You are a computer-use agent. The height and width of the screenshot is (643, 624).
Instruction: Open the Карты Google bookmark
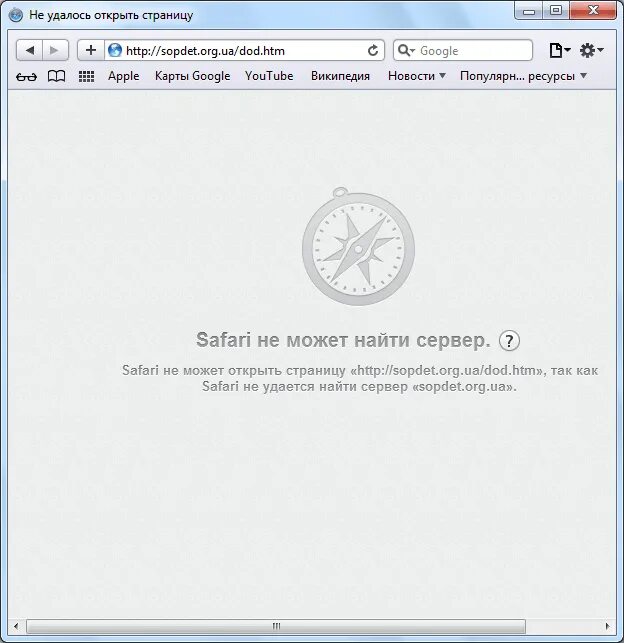pyautogui.click(x=192, y=76)
